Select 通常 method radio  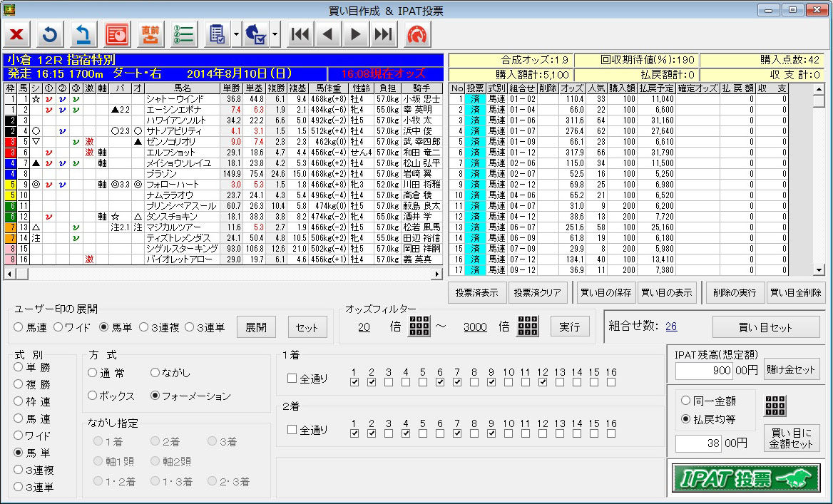(93, 373)
